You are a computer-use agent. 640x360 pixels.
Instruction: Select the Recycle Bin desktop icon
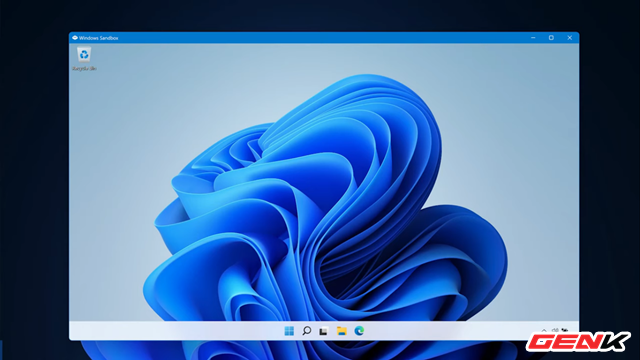(84, 54)
